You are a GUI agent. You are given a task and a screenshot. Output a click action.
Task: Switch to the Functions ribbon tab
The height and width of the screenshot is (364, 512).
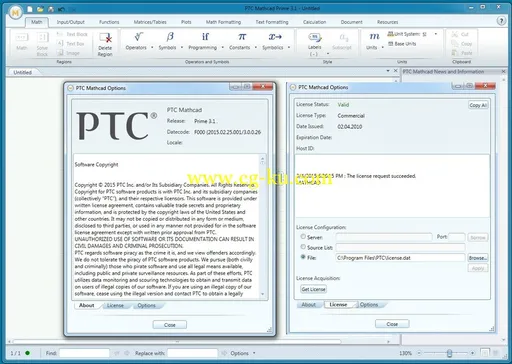pyautogui.click(x=109, y=22)
